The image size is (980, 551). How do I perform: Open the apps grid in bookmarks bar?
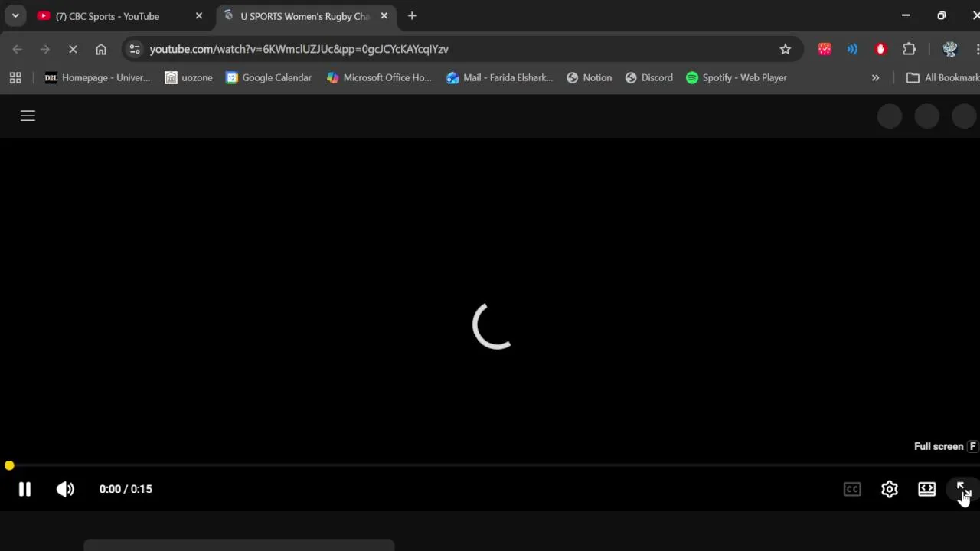[x=15, y=77]
